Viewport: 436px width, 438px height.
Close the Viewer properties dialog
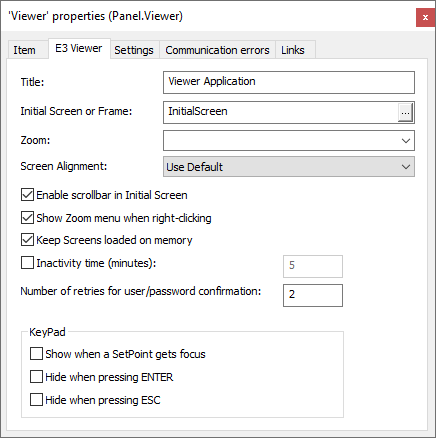click(425, 17)
